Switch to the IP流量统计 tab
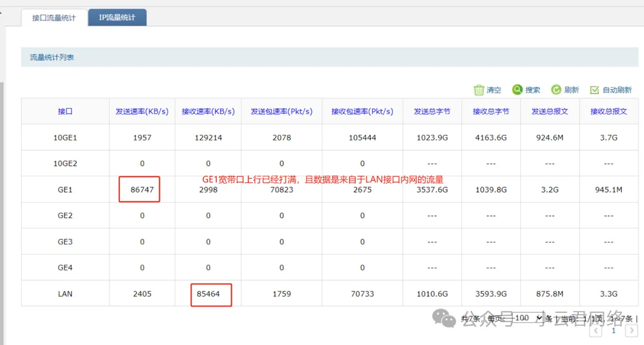644x345 pixels. point(117,17)
